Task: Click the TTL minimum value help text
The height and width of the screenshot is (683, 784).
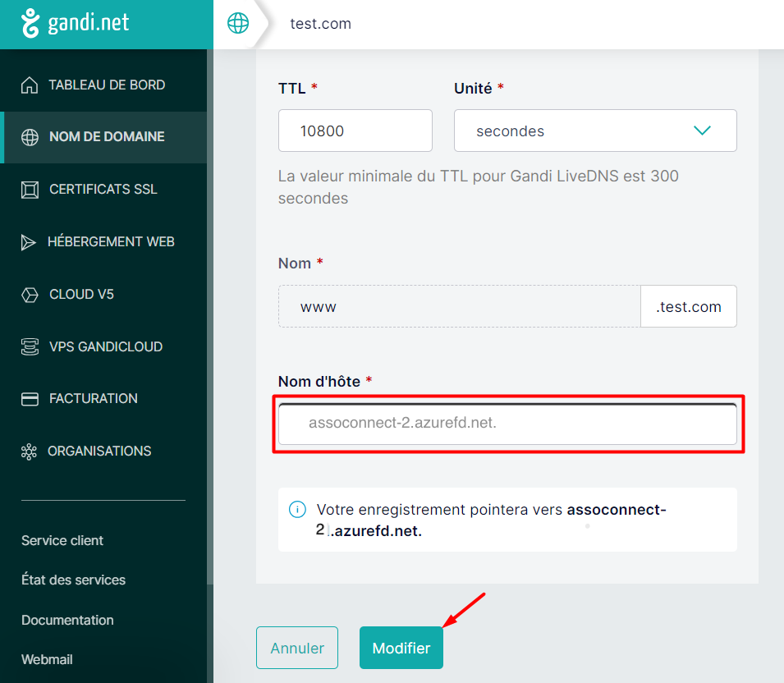Action: [478, 187]
